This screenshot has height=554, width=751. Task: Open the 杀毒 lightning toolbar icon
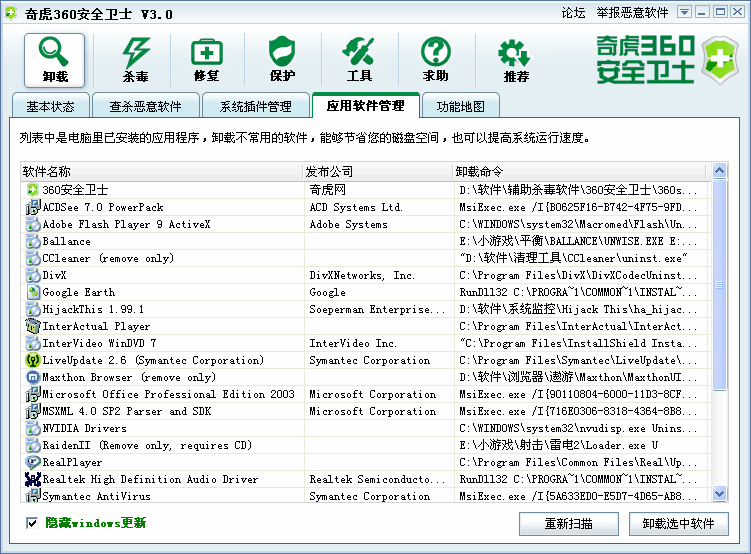coord(136,60)
